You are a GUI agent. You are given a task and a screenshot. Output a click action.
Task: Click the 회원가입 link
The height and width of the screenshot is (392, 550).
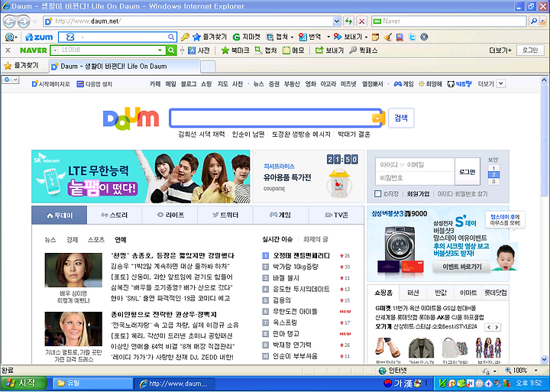[x=418, y=194]
